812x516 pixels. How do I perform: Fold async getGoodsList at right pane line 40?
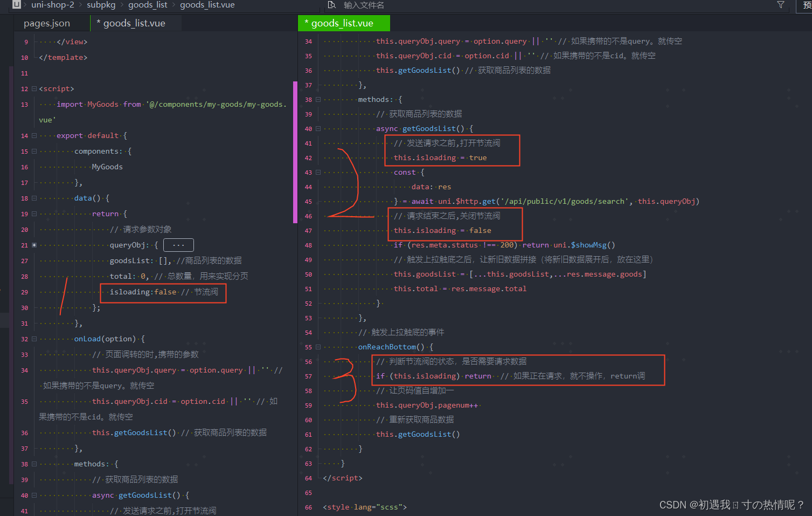(x=318, y=128)
